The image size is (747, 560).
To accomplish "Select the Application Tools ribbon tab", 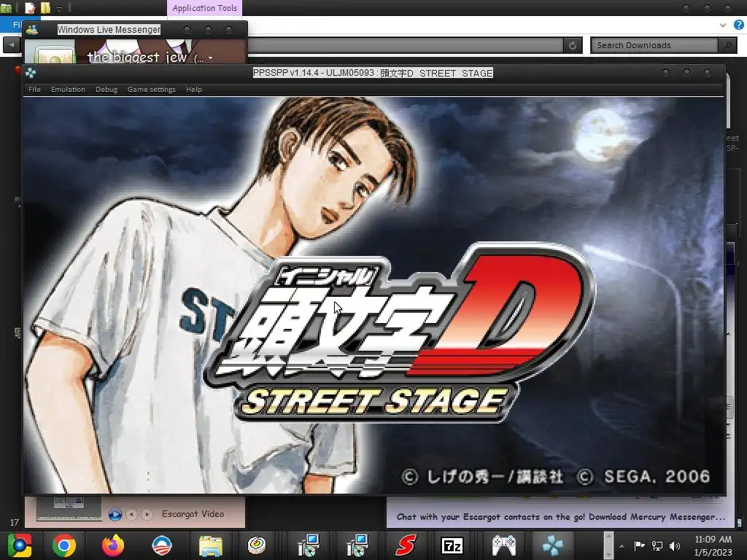I will [x=205, y=8].
